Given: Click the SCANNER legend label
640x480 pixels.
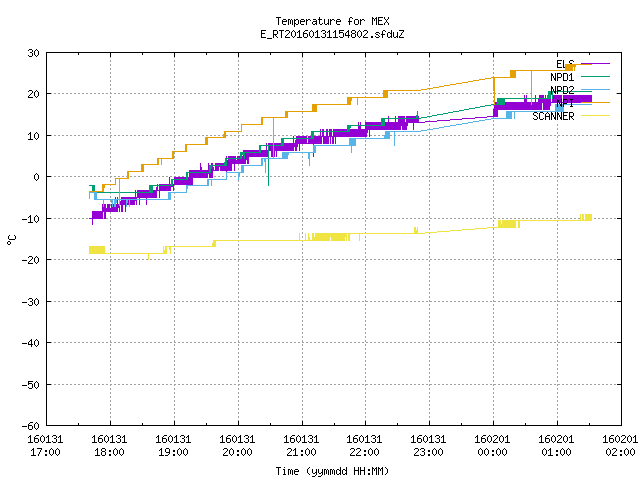Looking at the screenshot, I should (x=553, y=116).
